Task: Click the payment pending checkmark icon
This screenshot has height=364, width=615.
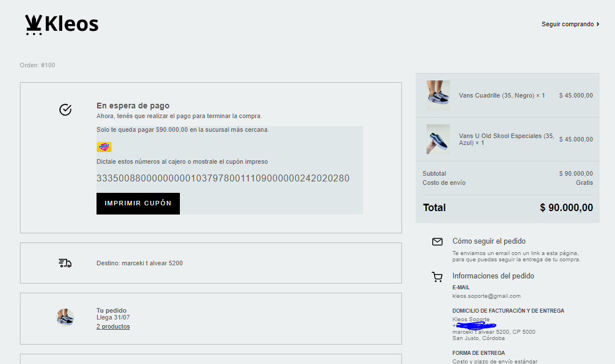Action: [66, 110]
